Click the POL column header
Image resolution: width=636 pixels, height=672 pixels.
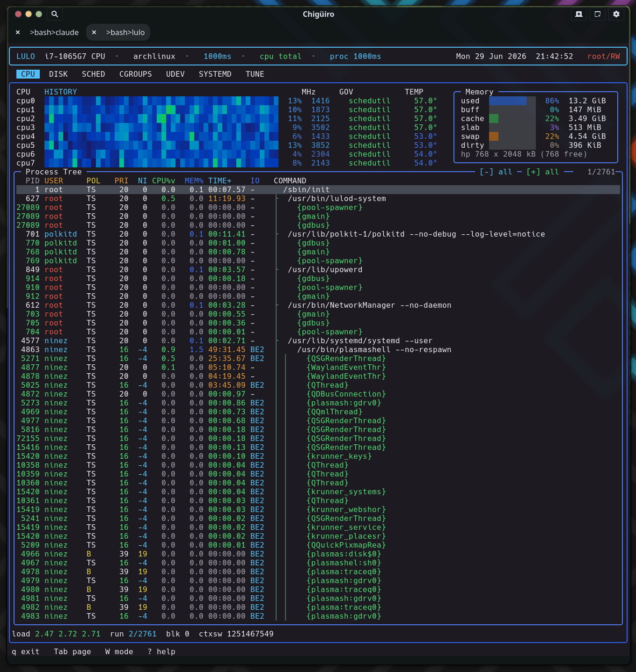pos(94,181)
